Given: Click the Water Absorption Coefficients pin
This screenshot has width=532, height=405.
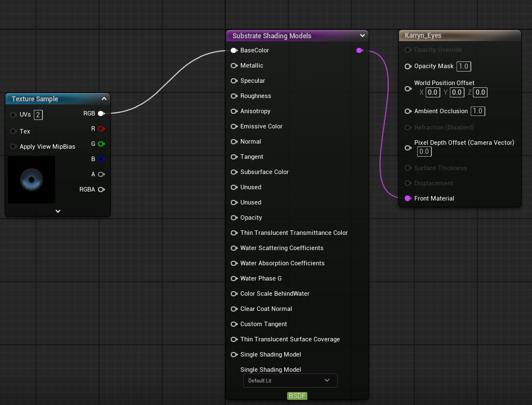Looking at the screenshot, I should (x=234, y=264).
